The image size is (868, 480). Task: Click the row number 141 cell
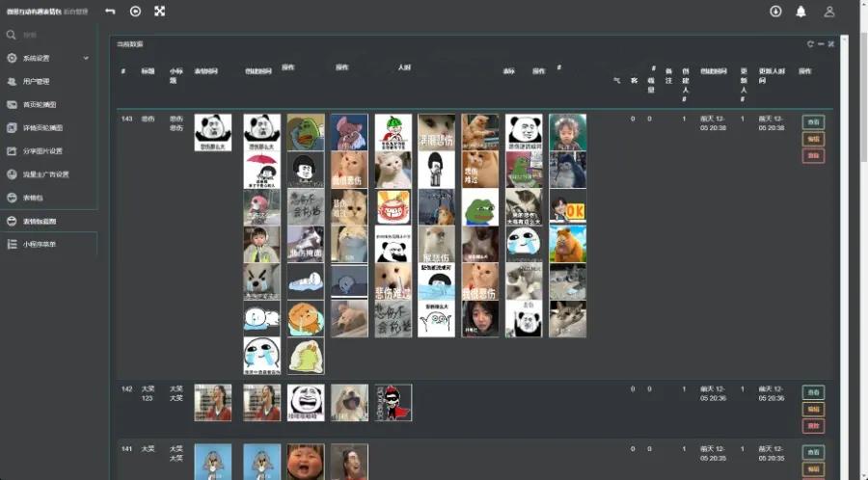(126, 448)
